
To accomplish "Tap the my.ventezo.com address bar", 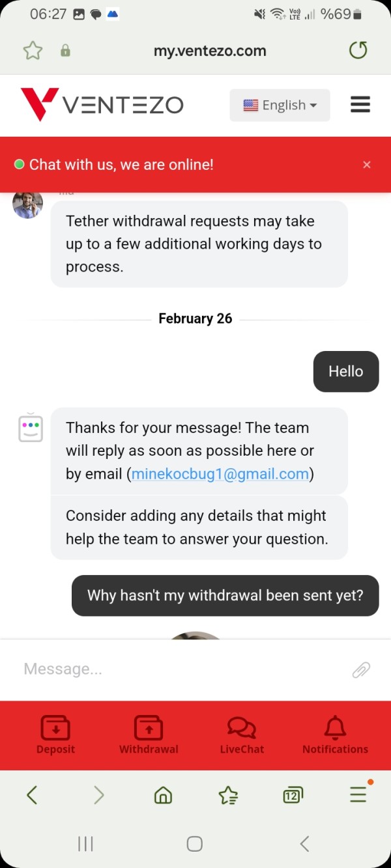I will tap(210, 51).
